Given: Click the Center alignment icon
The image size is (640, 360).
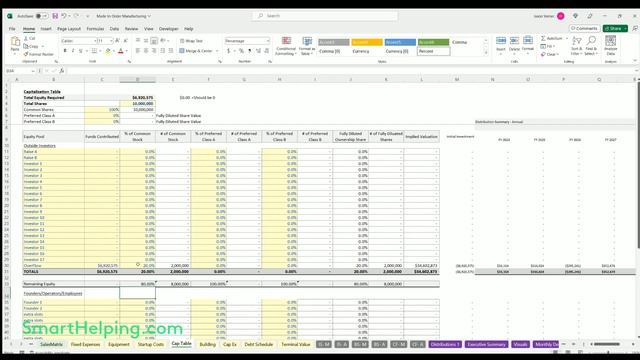Looking at the screenshot, I should (x=146, y=51).
